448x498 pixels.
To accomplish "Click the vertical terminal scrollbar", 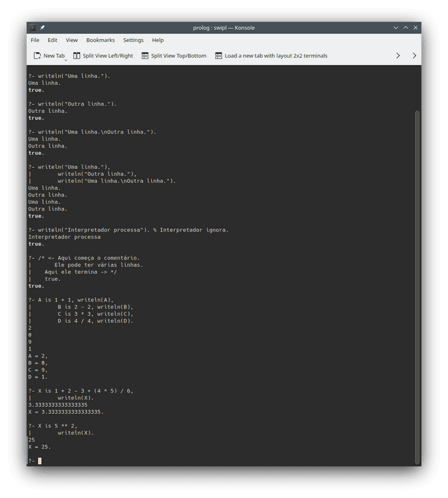I will 417,287.
